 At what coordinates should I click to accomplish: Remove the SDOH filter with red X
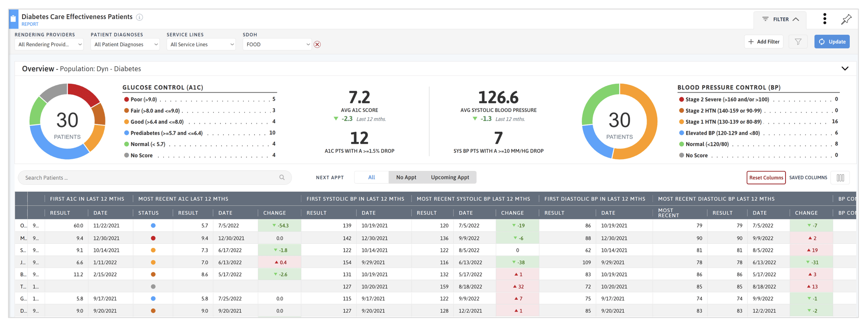click(317, 44)
